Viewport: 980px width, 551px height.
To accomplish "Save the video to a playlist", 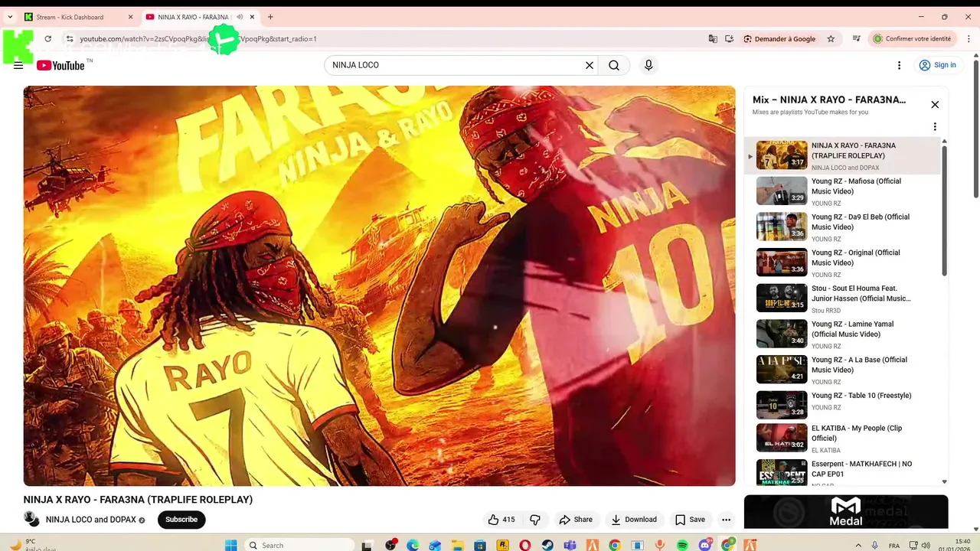I will coord(690,520).
